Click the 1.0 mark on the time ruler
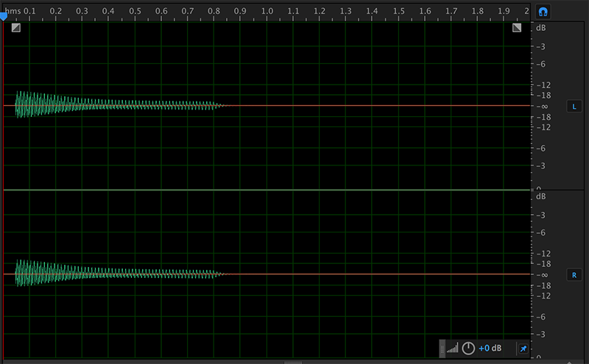The width and height of the screenshot is (589, 364). coord(267,11)
